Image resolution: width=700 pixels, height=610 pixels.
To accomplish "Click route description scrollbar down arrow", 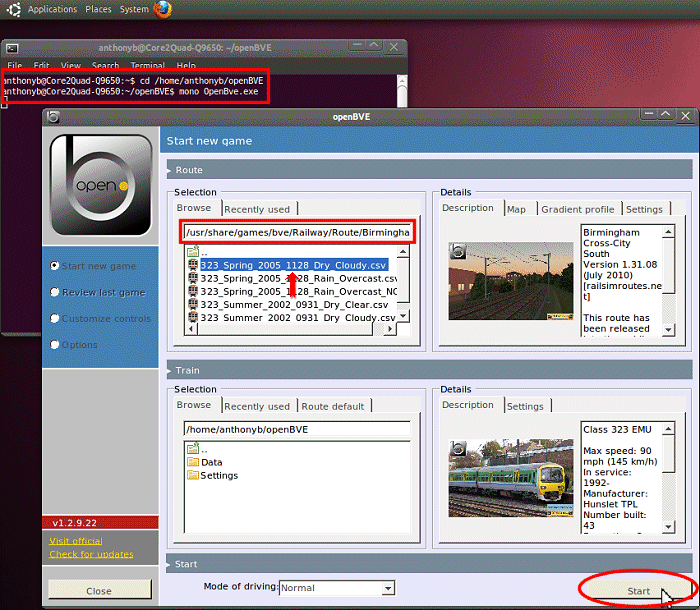I will click(x=668, y=330).
